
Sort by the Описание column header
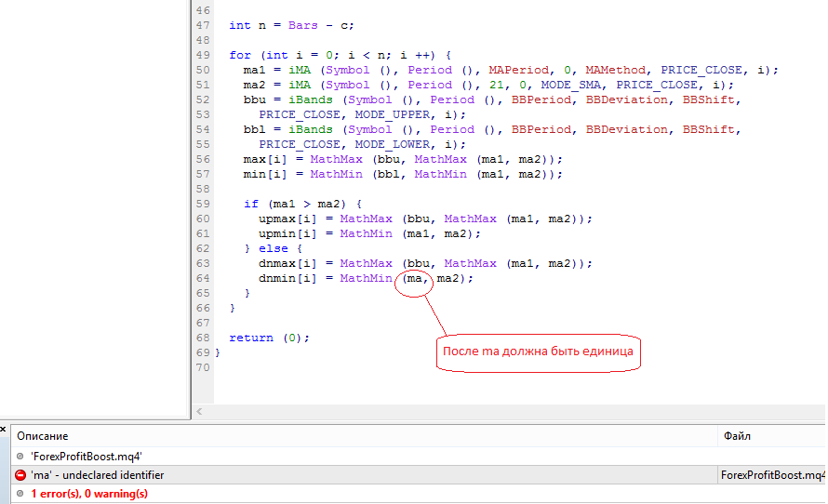(x=42, y=436)
